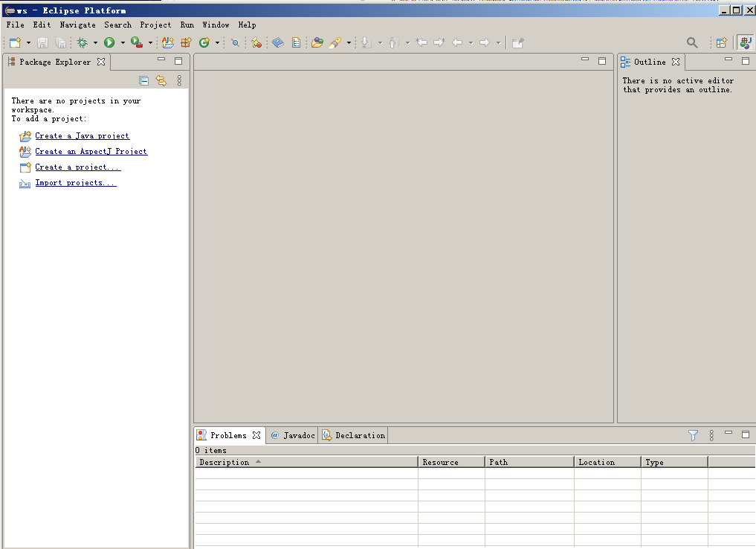
Task: Open the Navigate menu
Action: tap(77, 25)
